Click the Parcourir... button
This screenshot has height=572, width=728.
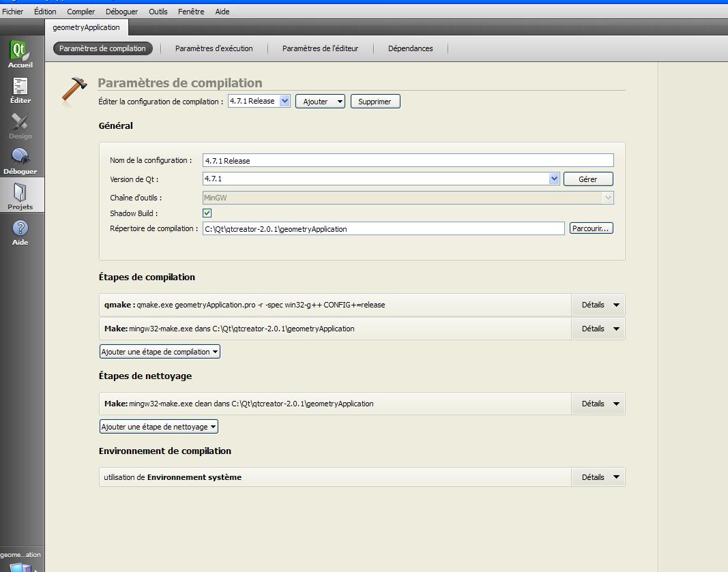click(x=591, y=228)
